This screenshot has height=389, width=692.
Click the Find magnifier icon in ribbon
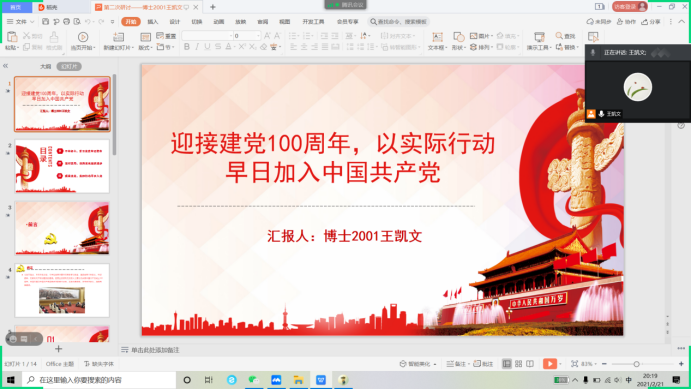[559, 36]
